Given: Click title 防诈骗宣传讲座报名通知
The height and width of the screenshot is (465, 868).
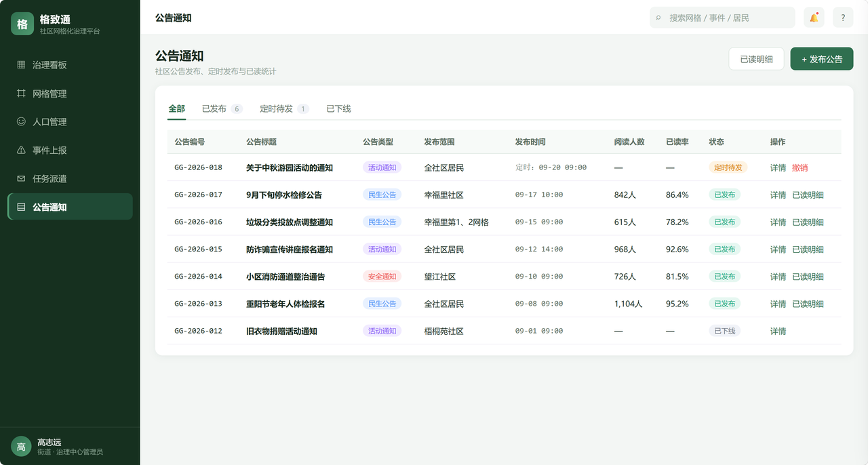Looking at the screenshot, I should pos(290,249).
